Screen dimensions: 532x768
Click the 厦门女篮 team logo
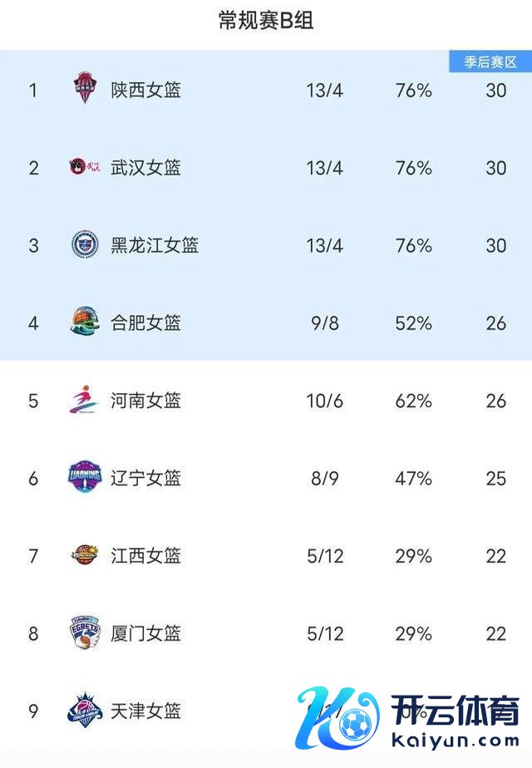click(85, 633)
